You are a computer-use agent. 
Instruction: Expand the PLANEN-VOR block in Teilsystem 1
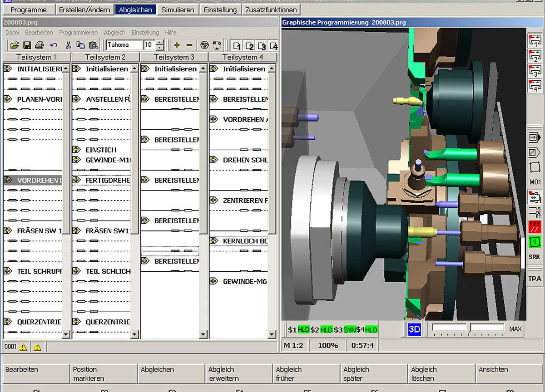(7, 99)
